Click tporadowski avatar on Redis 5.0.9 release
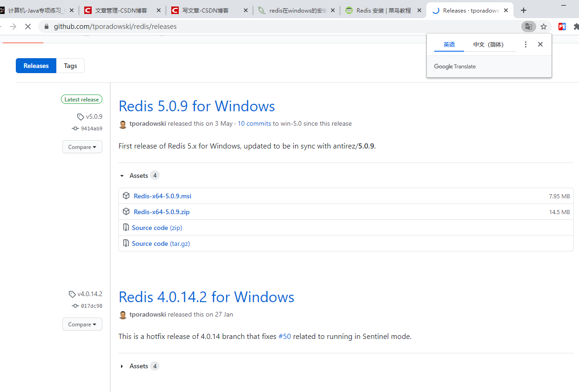The width and height of the screenshot is (579, 392). click(123, 124)
